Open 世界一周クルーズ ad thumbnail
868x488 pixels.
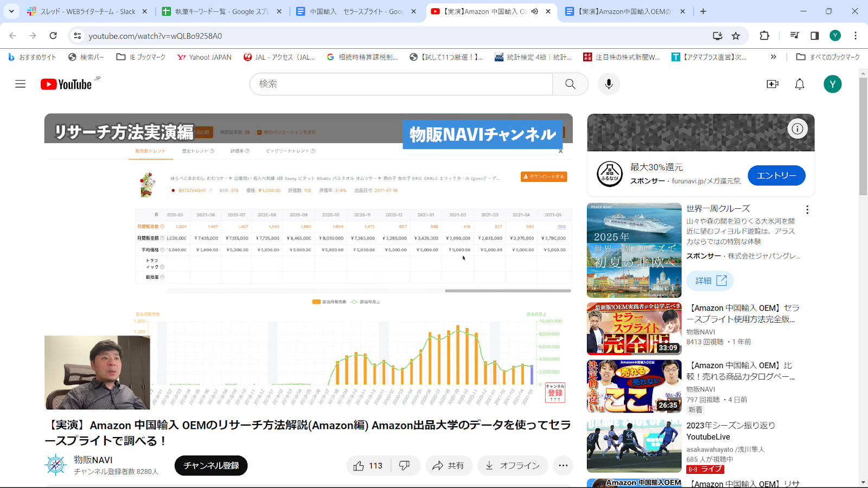[x=634, y=250]
